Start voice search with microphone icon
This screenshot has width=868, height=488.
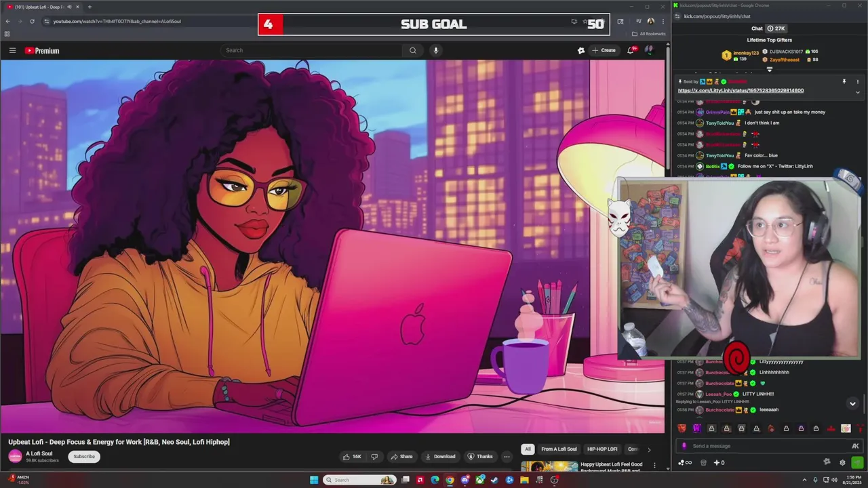436,50
